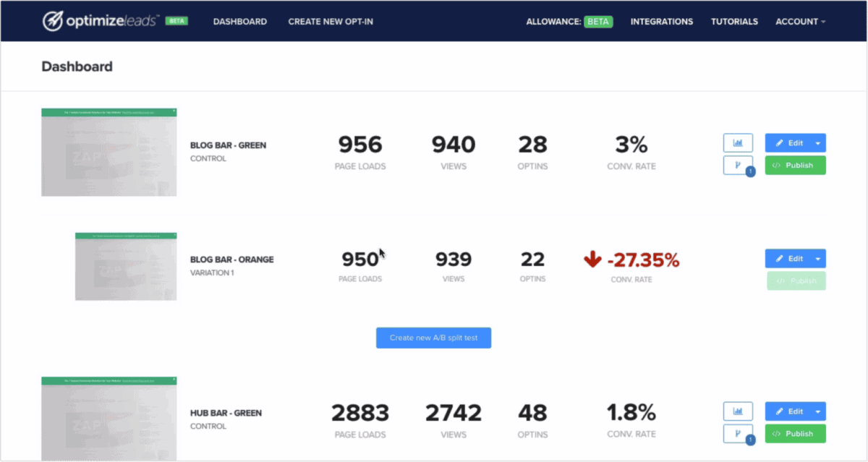The image size is (868, 462).
Task: Open Hub Bar - Green preview thumbnail
Action: (x=109, y=418)
